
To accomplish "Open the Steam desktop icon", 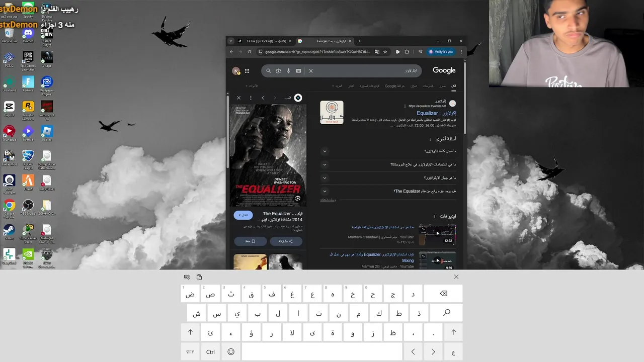I will (x=9, y=232).
